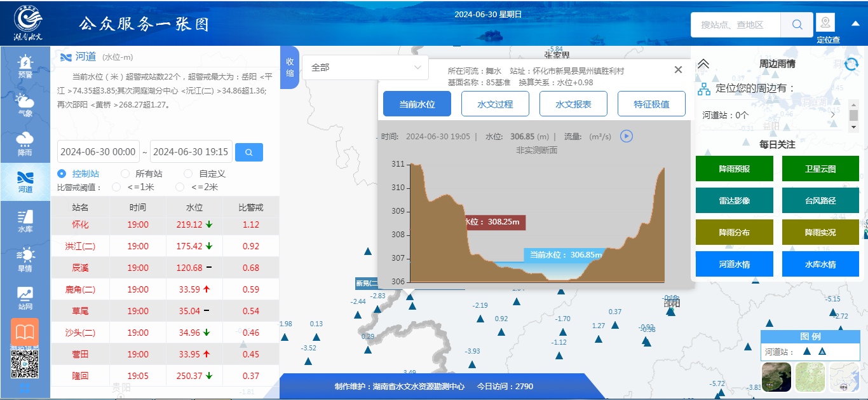Open the 气象 weather sidebar icon
This screenshot has width=868, height=400.
[25, 106]
